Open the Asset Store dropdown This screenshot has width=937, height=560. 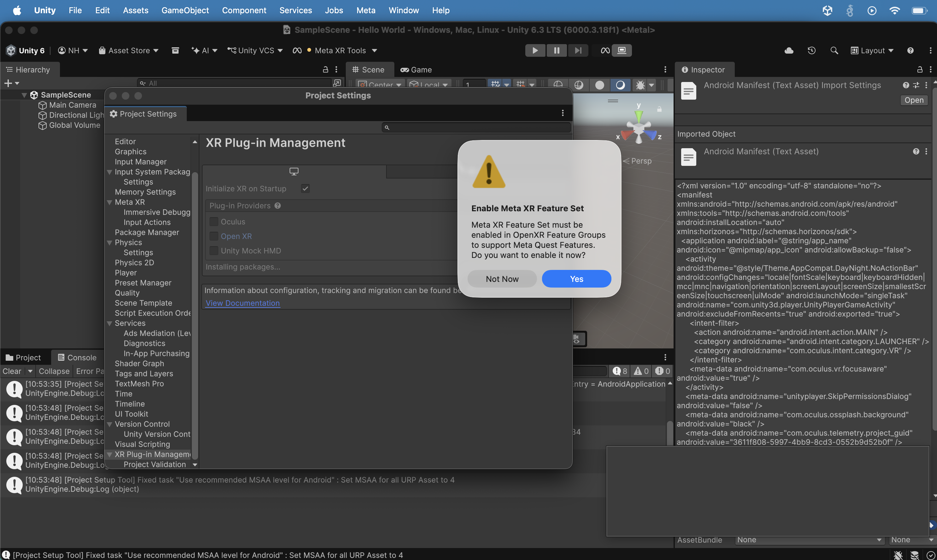128,50
